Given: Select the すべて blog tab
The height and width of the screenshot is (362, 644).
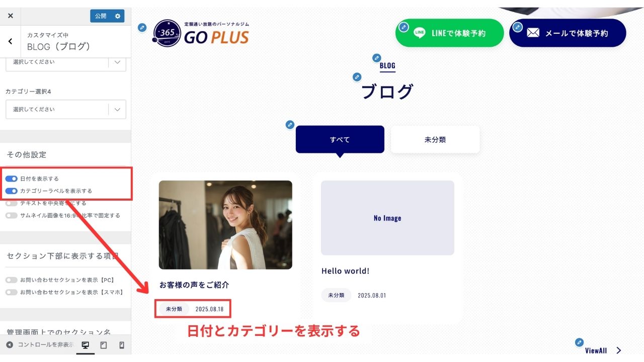Looking at the screenshot, I should click(340, 139).
